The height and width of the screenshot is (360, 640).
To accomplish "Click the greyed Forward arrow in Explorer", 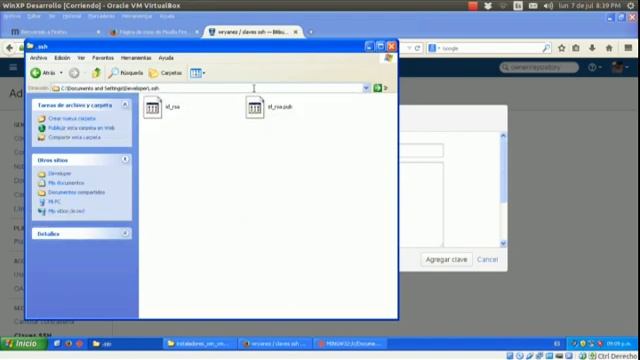I will click(74, 73).
